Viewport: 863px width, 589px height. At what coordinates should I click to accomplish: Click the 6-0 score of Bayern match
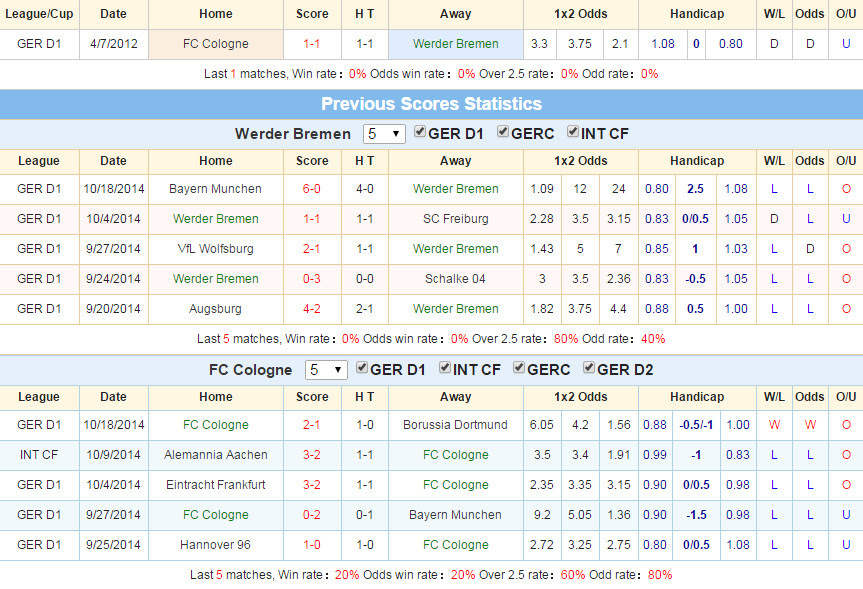[x=312, y=189]
